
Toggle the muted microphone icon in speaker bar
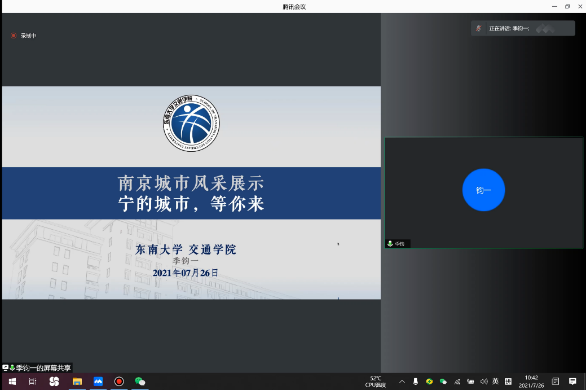(x=478, y=28)
